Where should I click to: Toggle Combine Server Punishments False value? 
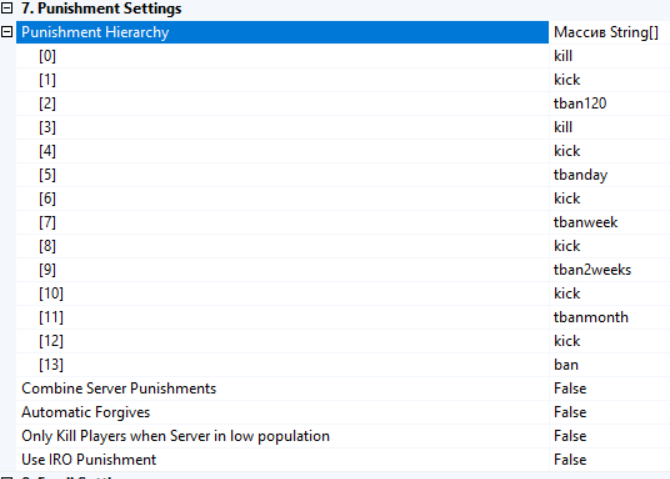570,388
